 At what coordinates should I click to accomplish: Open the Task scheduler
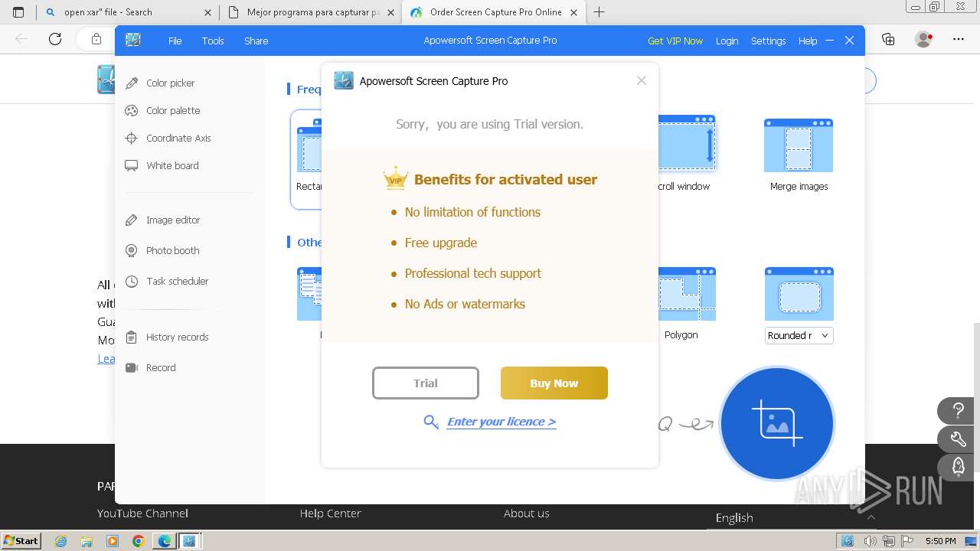pos(166,281)
